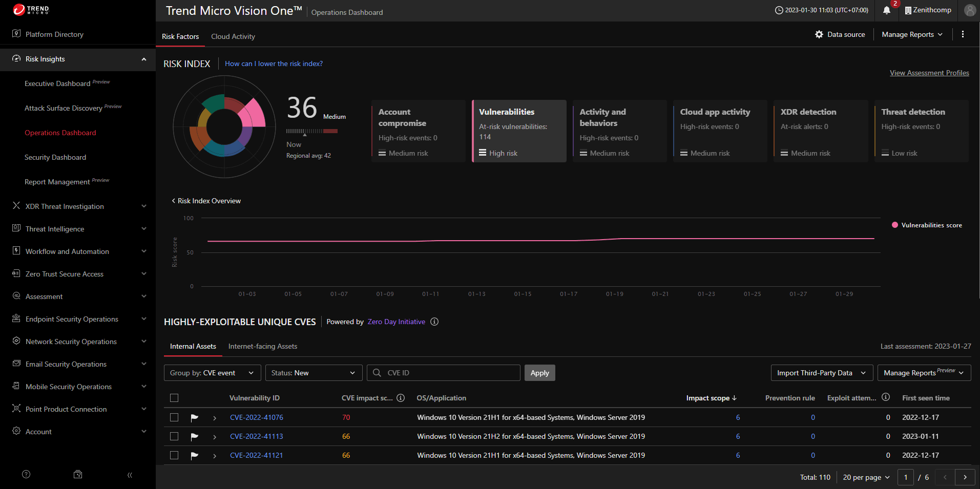This screenshot has width=980, height=489.
Task: Open View Assessment Profiles link
Action: pyautogui.click(x=929, y=73)
